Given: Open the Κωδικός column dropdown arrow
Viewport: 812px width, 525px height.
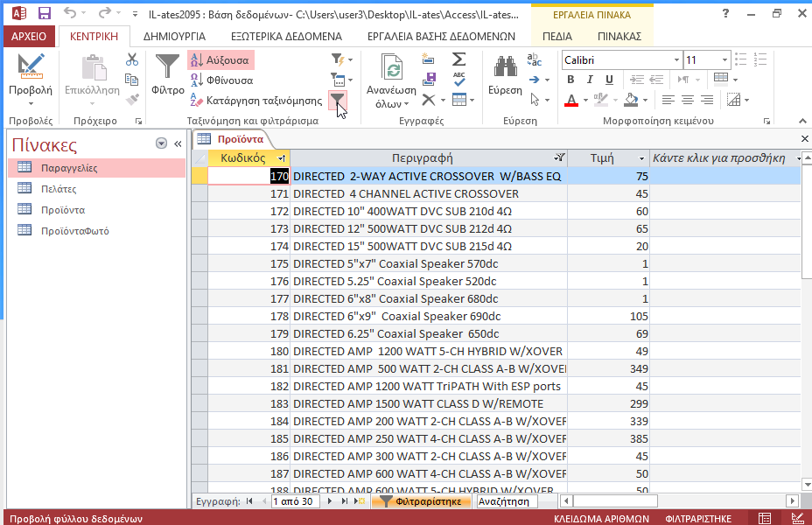Looking at the screenshot, I should pos(281,158).
